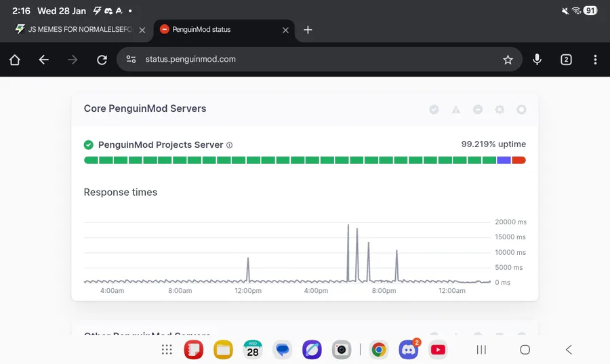This screenshot has width=610, height=364.
Task: Close the JS MEMES tab
Action: pyautogui.click(x=142, y=30)
